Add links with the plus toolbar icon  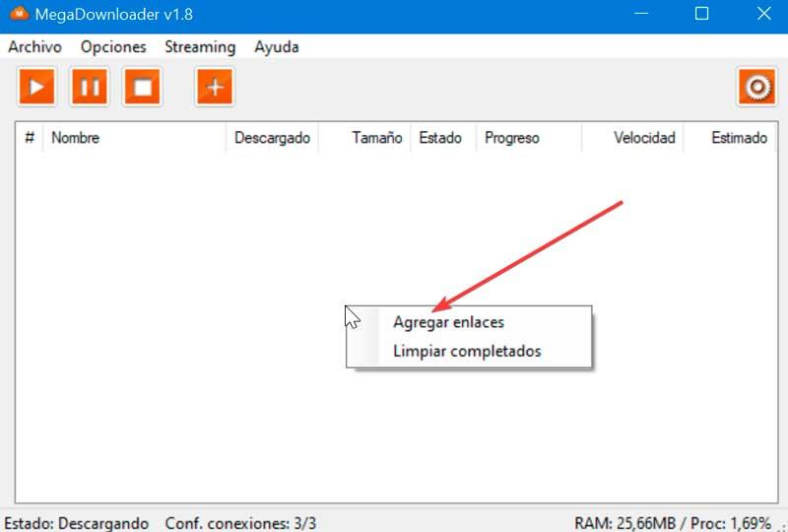215,87
